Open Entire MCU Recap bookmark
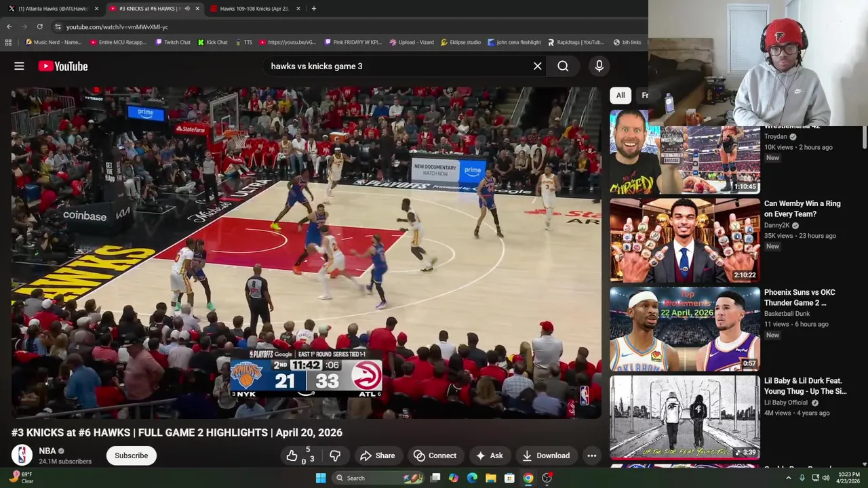 coord(118,42)
